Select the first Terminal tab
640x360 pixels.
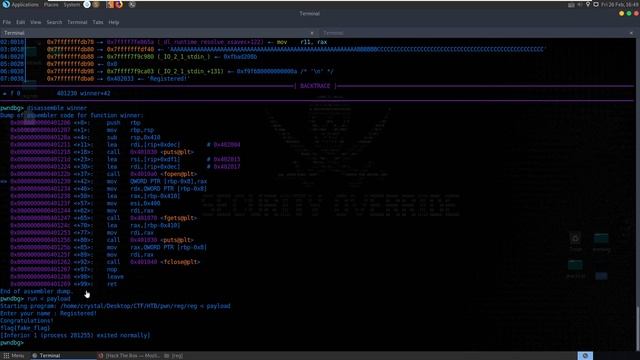[159, 33]
